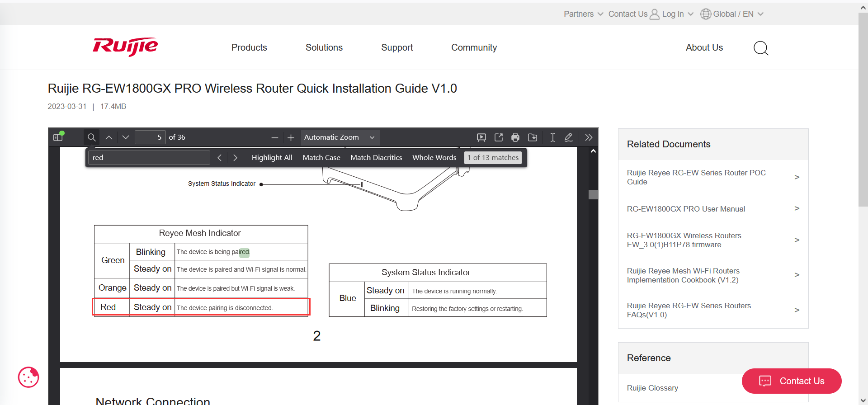Switch to presentation mode icon
Screen dimensions: 868x405
481,137
